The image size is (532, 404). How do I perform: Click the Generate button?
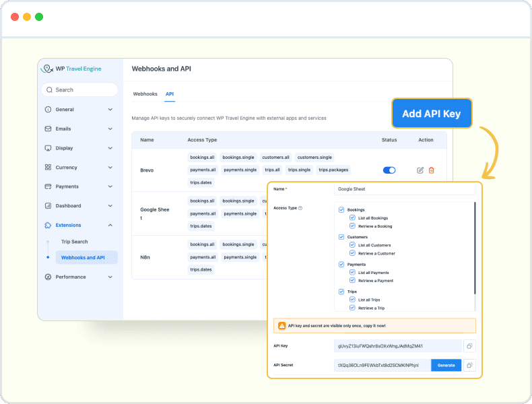pyautogui.click(x=446, y=365)
